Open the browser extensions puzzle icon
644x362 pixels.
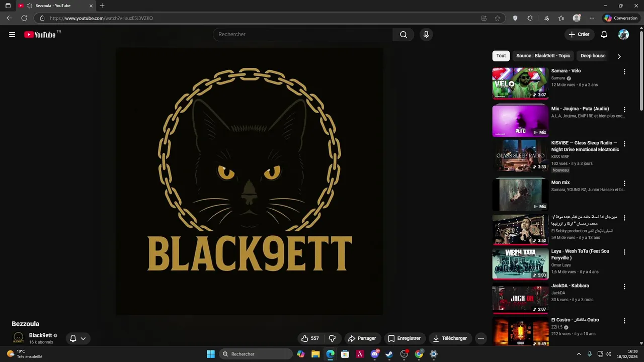pos(530,18)
